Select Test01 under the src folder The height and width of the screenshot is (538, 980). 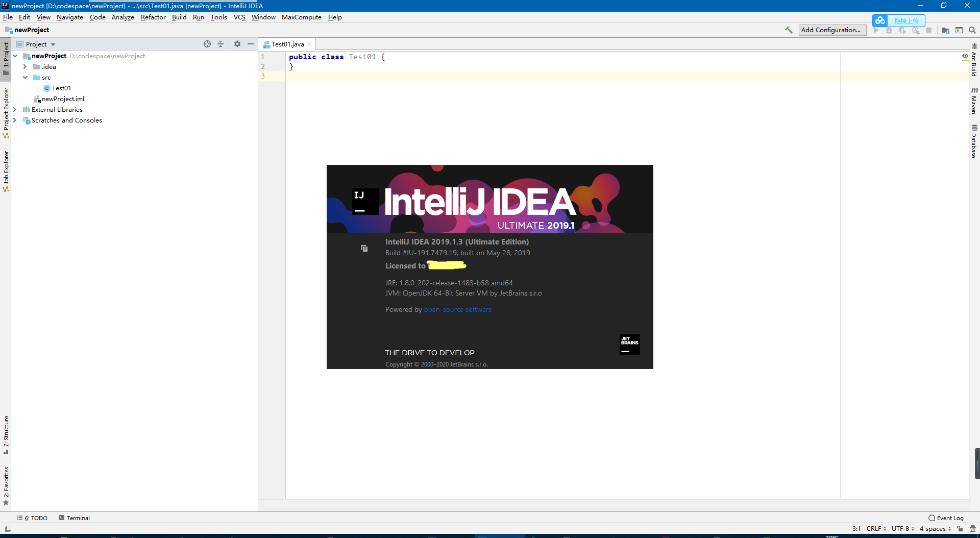point(61,88)
